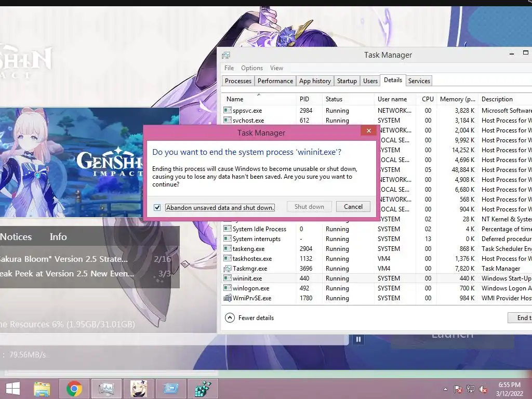Click the Genshin Impact banner image
This screenshot has width=532, height=399.
[x=89, y=162]
